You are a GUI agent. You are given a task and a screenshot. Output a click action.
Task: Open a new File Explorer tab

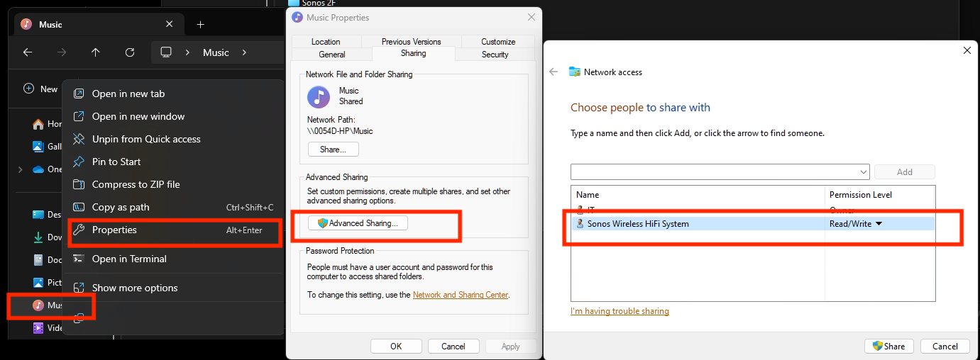click(201, 24)
